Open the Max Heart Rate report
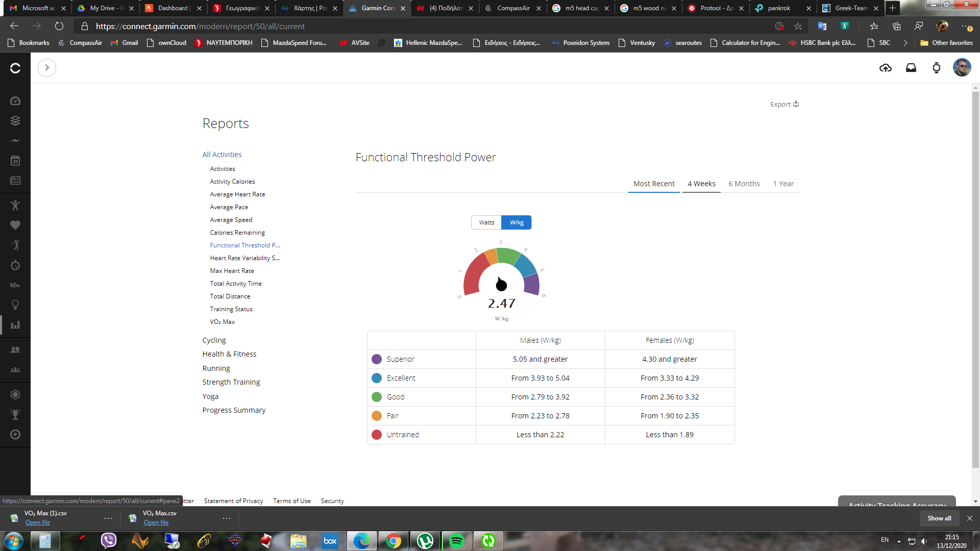This screenshot has height=551, width=980. pos(232,271)
